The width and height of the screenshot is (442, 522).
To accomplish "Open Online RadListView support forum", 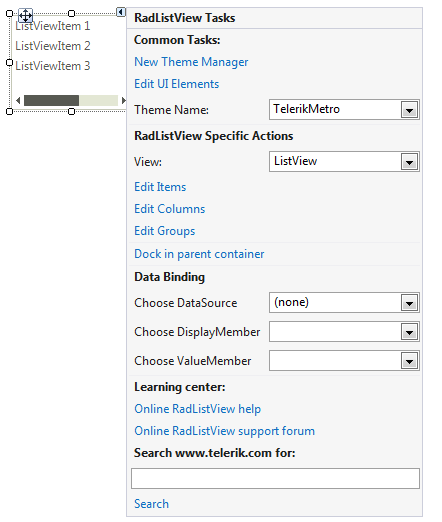I will pyautogui.click(x=224, y=431).
